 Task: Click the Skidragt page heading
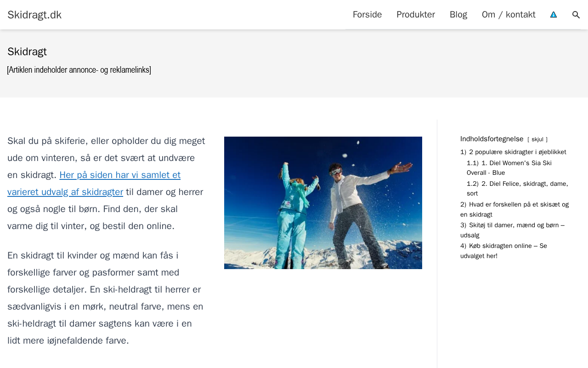27,52
